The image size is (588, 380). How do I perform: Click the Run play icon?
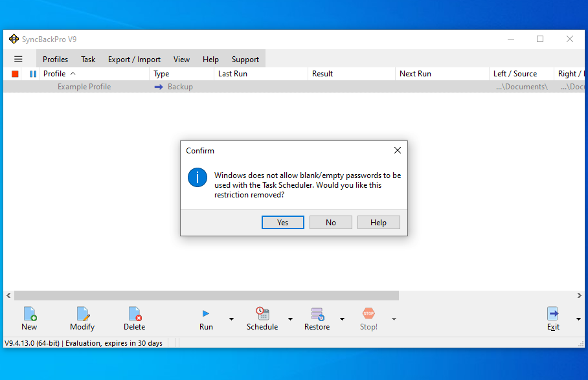(206, 313)
